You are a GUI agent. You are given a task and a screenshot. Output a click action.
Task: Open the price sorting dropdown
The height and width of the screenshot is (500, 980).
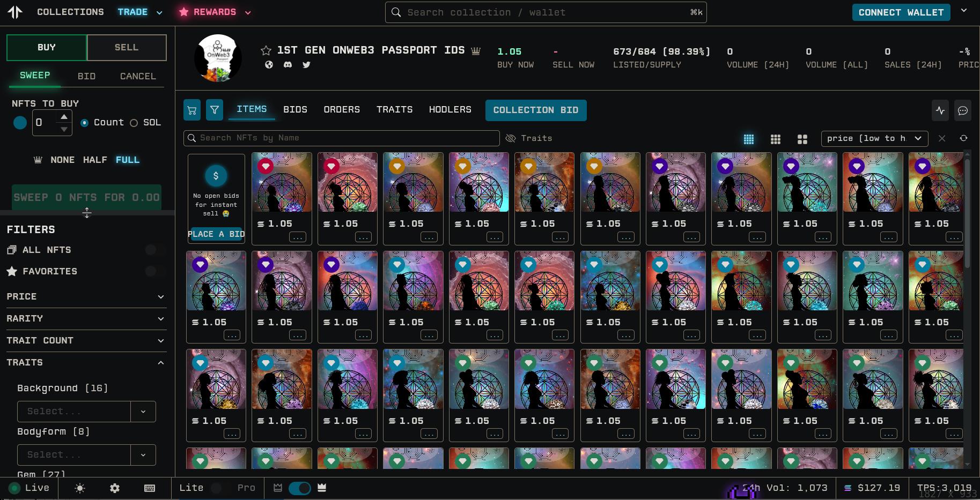[x=874, y=138]
